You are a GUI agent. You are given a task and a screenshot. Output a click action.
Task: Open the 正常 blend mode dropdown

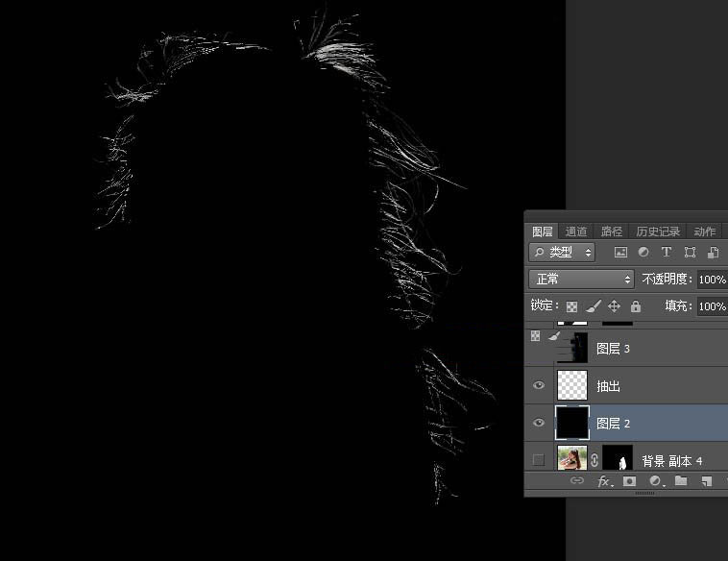[x=582, y=280]
